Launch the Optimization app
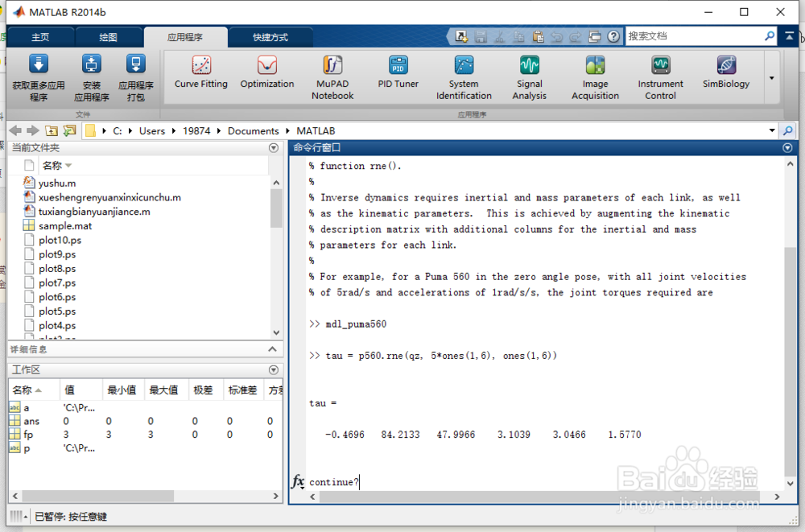This screenshot has height=532, width=805. 267,72
